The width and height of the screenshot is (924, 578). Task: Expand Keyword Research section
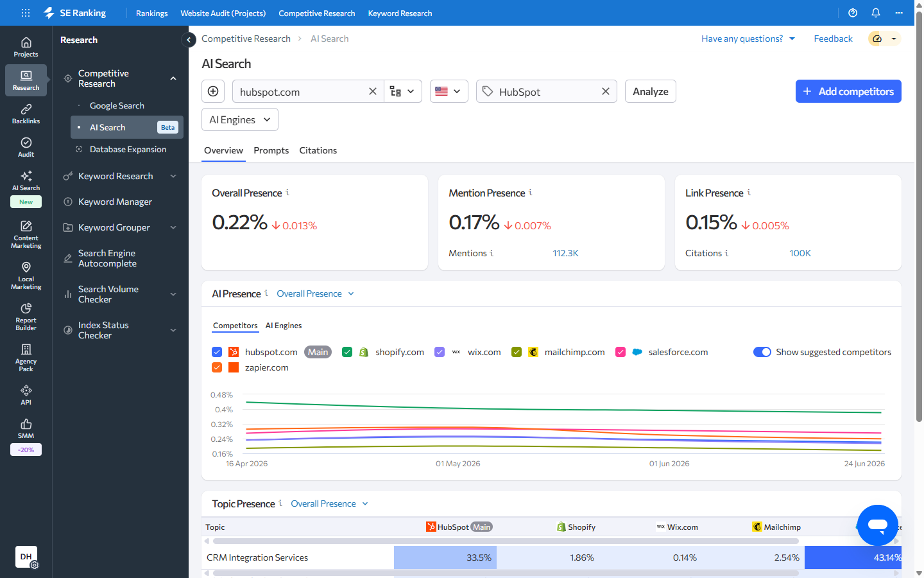[x=173, y=176]
